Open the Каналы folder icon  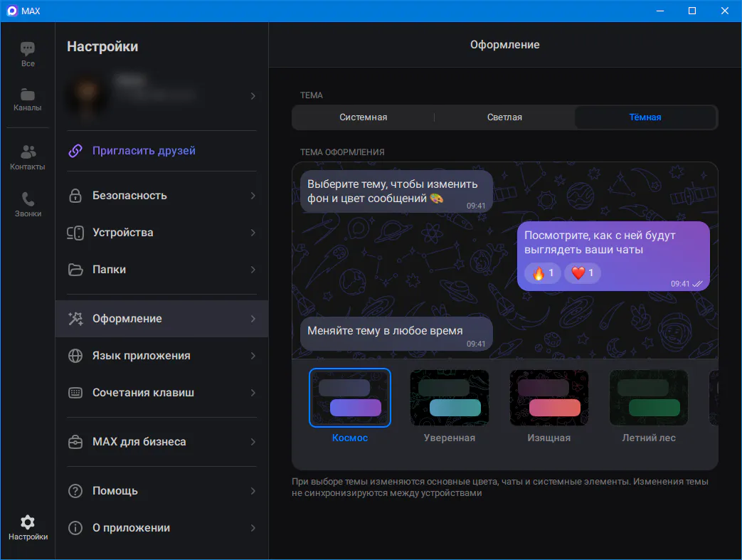coord(28,94)
